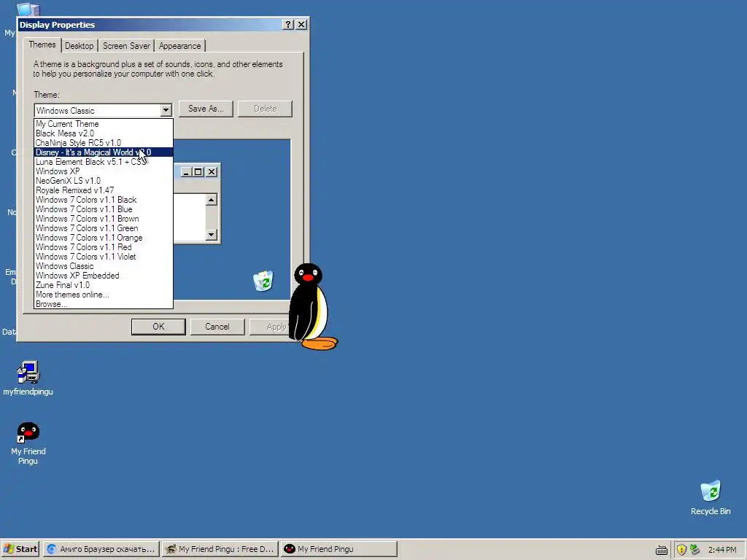Select Disney - It's a Magical World theme

pyautogui.click(x=104, y=152)
